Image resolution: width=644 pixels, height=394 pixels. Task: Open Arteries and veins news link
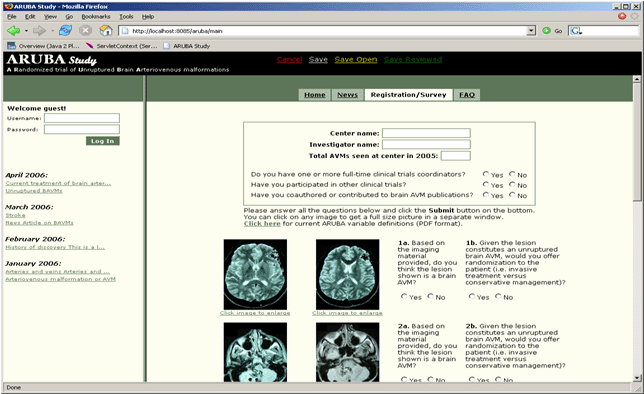click(x=58, y=272)
